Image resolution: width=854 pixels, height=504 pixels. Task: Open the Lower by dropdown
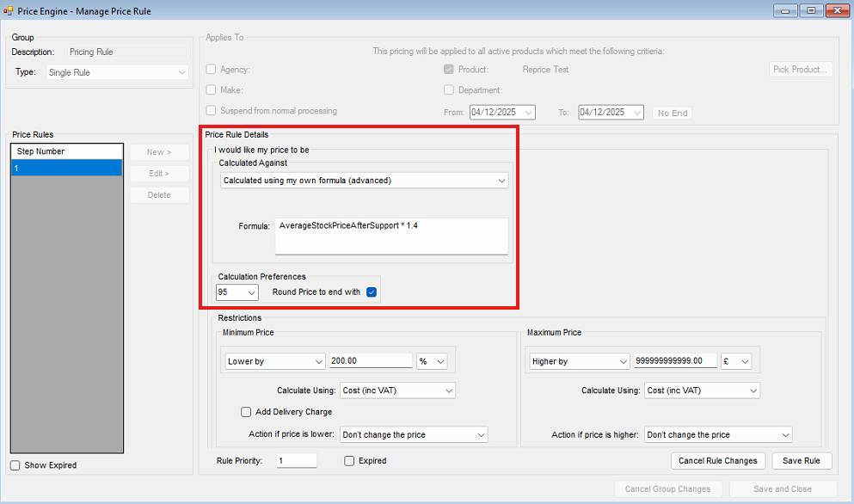[275, 361]
